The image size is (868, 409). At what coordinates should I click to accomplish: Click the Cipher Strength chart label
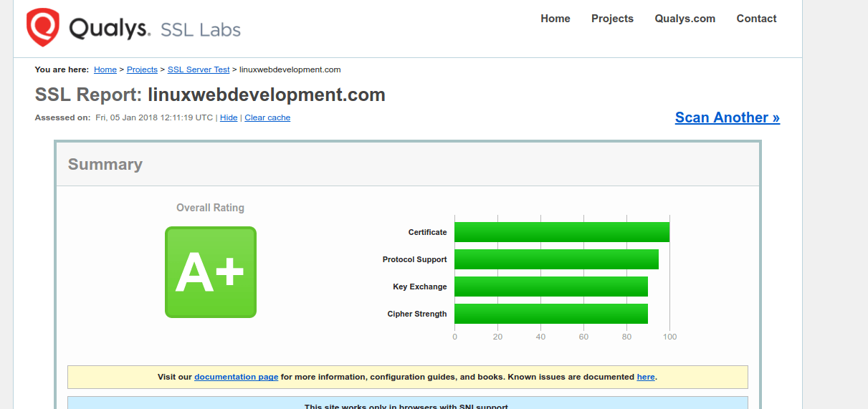coord(416,314)
